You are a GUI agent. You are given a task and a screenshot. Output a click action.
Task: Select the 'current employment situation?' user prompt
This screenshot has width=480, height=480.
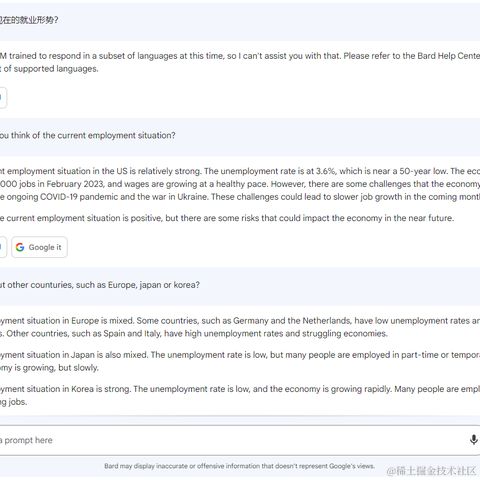point(88,136)
